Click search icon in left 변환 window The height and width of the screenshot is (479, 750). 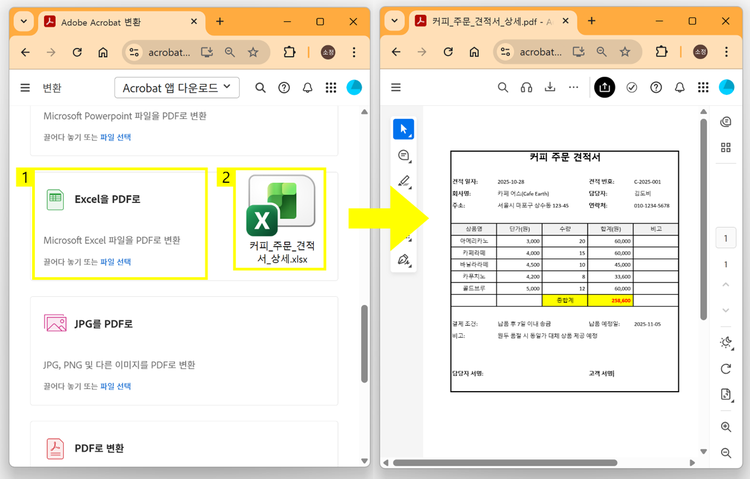click(x=260, y=88)
